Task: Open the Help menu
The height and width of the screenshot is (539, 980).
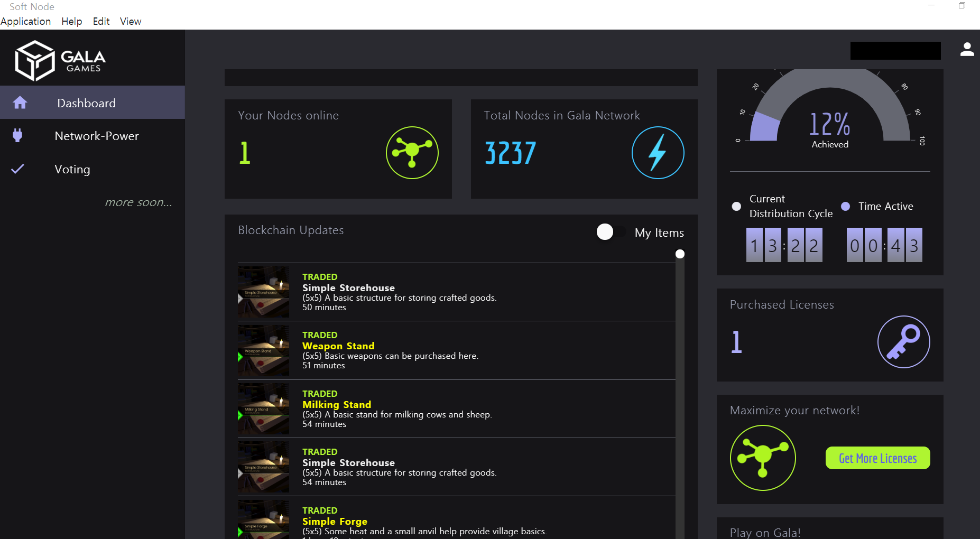Action: tap(72, 21)
